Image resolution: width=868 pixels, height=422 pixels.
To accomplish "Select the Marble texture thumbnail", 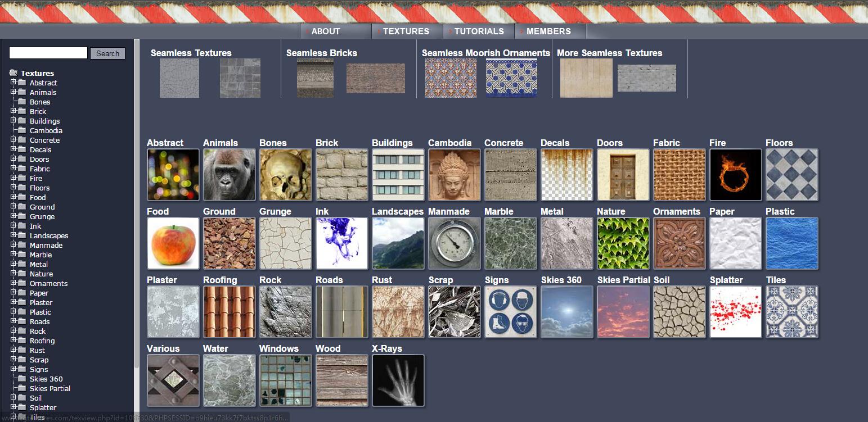I will point(511,243).
